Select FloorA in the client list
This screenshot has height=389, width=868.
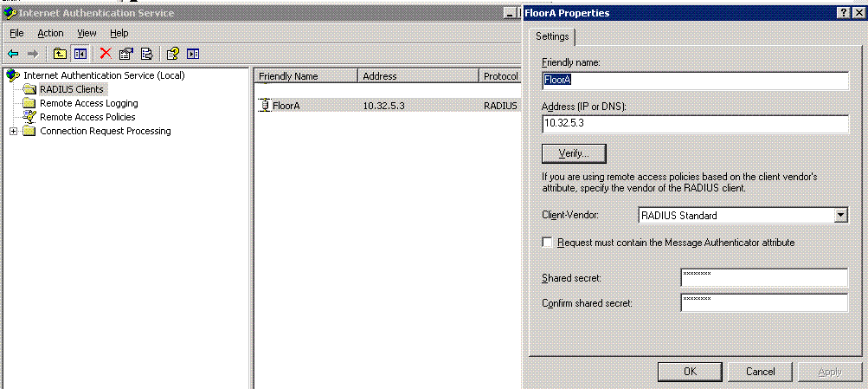click(x=286, y=106)
